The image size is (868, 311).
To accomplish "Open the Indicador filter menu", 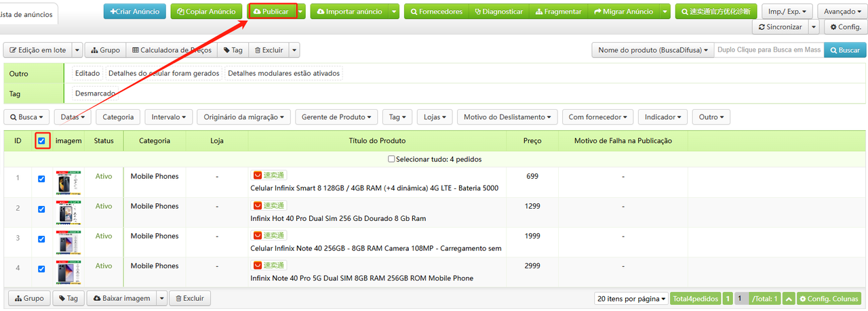I will (663, 117).
